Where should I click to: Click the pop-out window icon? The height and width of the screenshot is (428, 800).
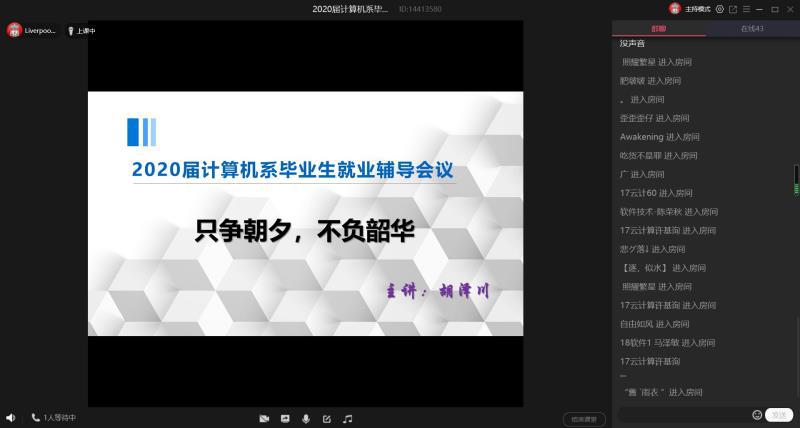pyautogui.click(x=733, y=9)
